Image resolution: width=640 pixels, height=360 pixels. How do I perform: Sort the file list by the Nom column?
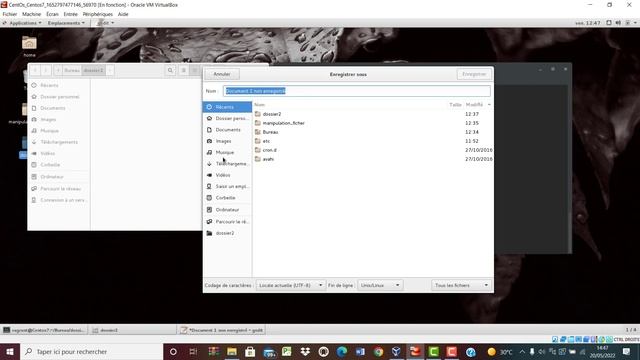click(x=260, y=105)
